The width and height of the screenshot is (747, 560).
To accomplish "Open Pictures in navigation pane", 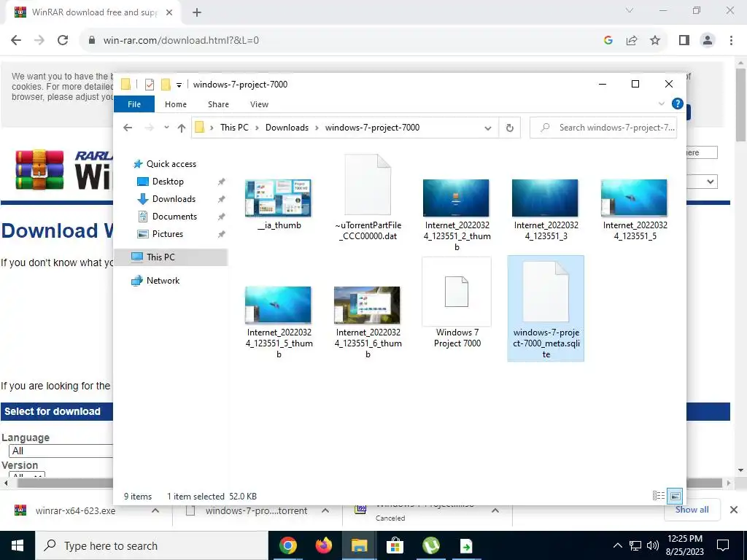I will click(x=167, y=234).
